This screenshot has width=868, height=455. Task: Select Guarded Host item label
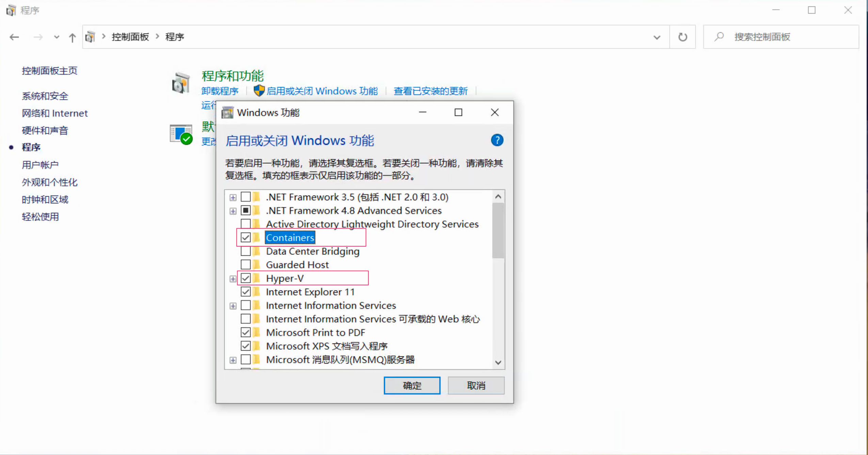point(297,265)
